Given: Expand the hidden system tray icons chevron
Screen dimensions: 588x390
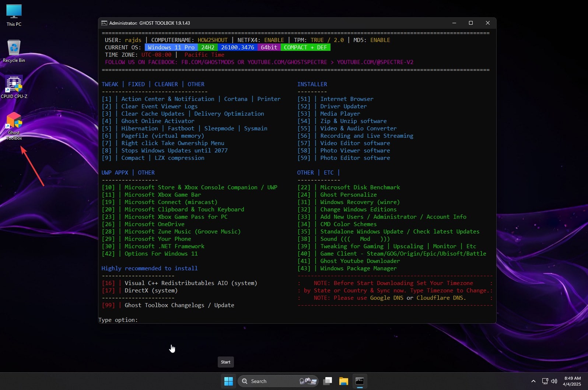Looking at the screenshot, I should 533,381.
